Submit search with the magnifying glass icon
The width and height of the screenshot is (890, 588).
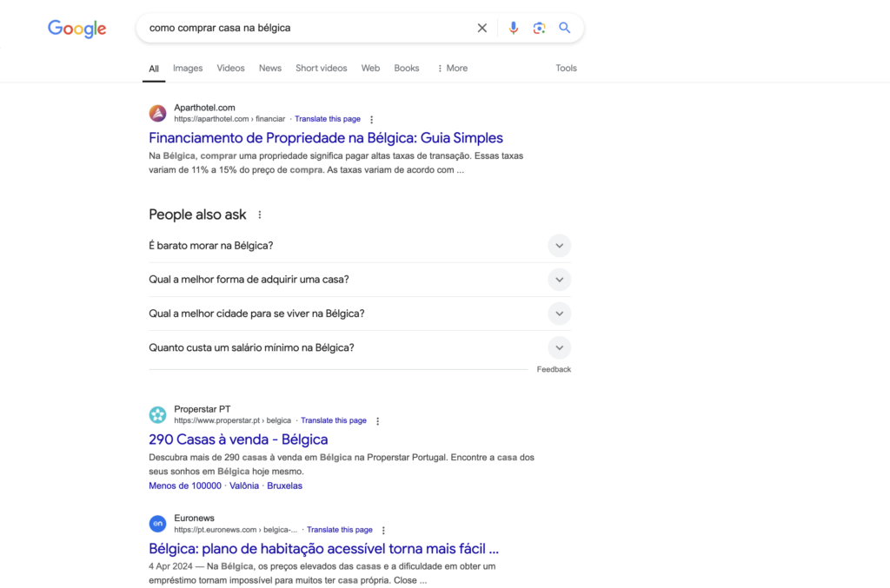pos(564,28)
